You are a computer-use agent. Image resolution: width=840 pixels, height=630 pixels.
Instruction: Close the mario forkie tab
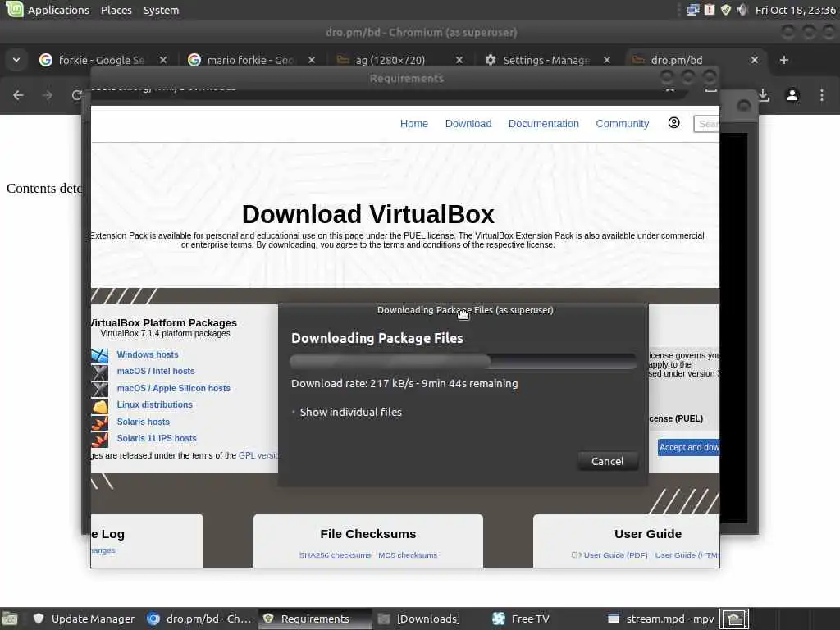(311, 60)
